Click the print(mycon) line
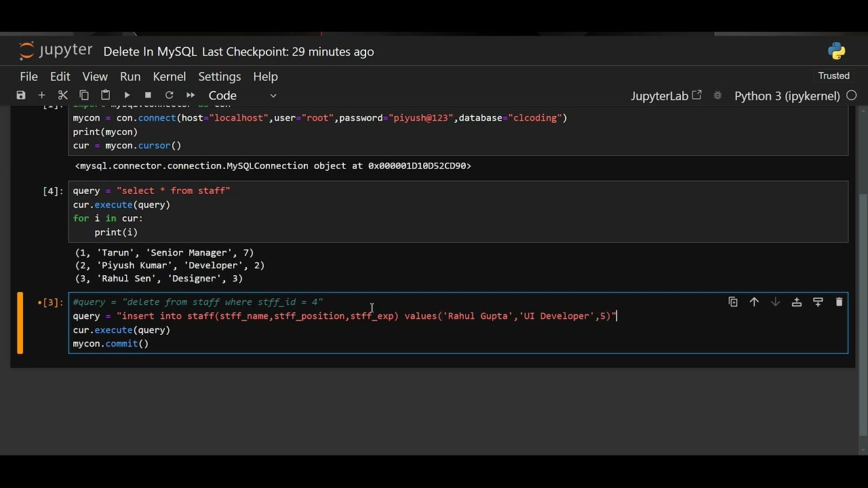Image resolution: width=868 pixels, height=488 pixels. click(x=105, y=131)
